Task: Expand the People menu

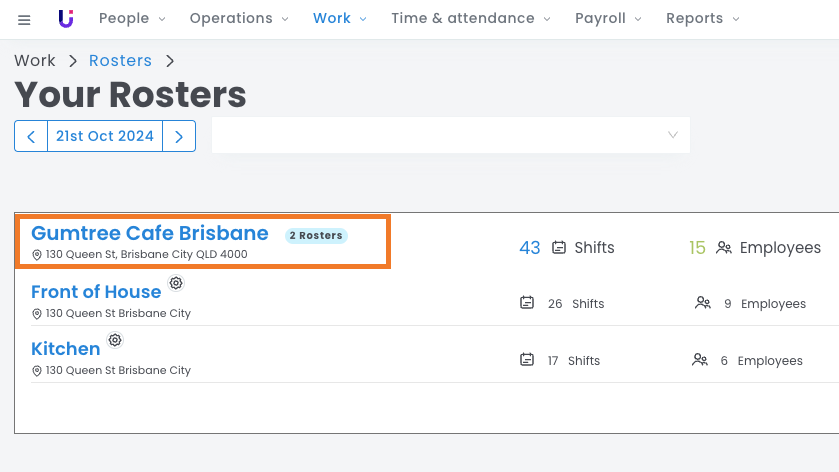Action: click(x=132, y=18)
